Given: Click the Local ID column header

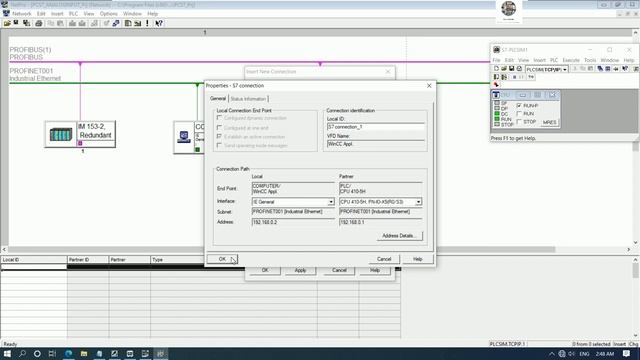Looking at the screenshot, I should pos(34,260).
